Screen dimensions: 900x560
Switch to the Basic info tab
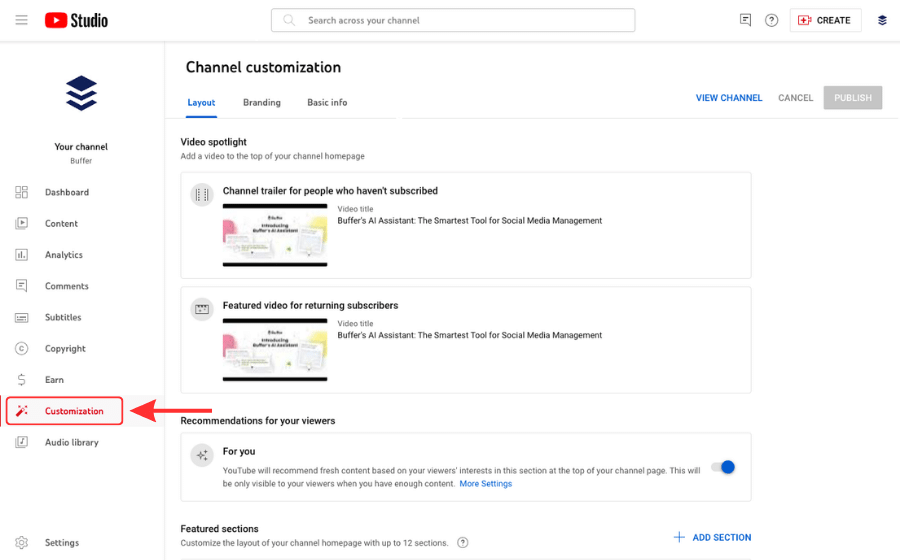tap(327, 102)
